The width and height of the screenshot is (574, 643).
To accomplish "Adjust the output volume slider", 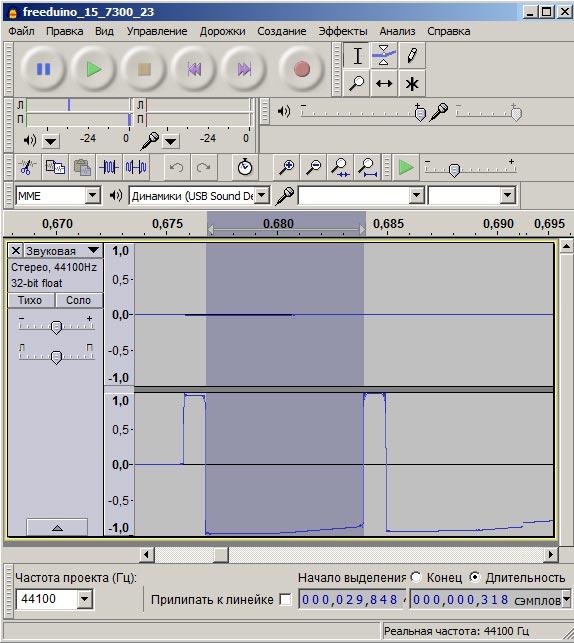I will (x=420, y=113).
